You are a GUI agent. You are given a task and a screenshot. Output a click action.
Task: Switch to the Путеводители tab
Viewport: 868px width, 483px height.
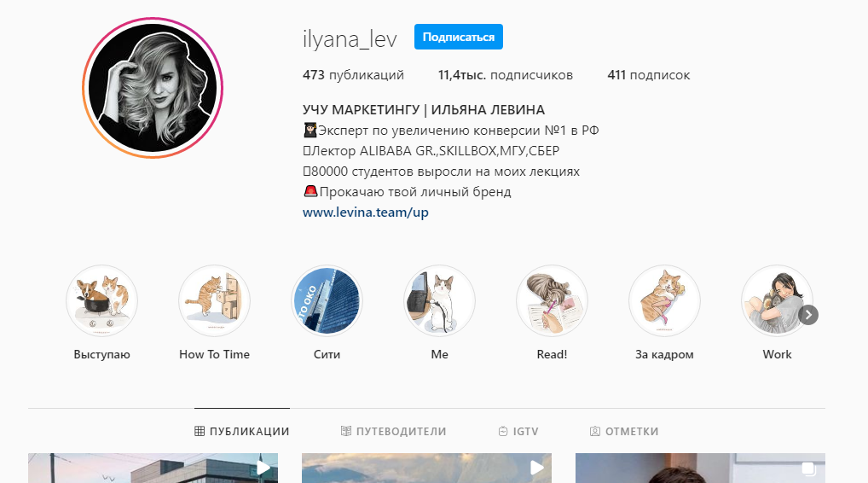tap(394, 431)
